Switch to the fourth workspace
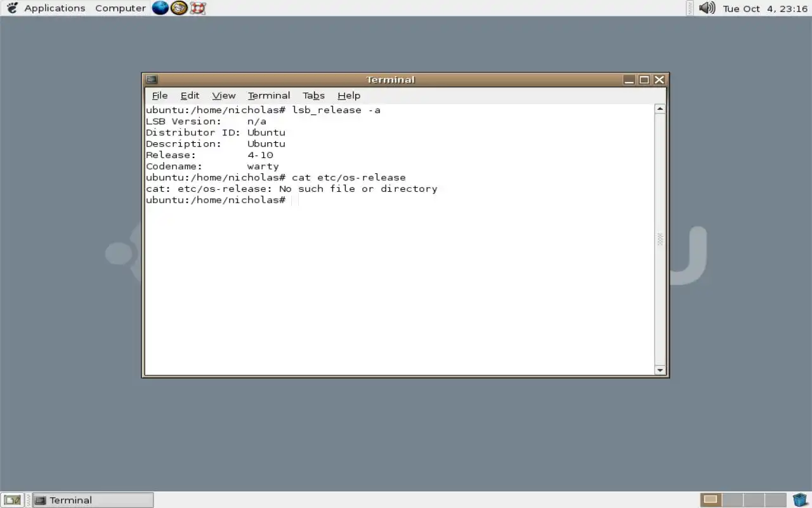The height and width of the screenshot is (508, 812). click(775, 500)
